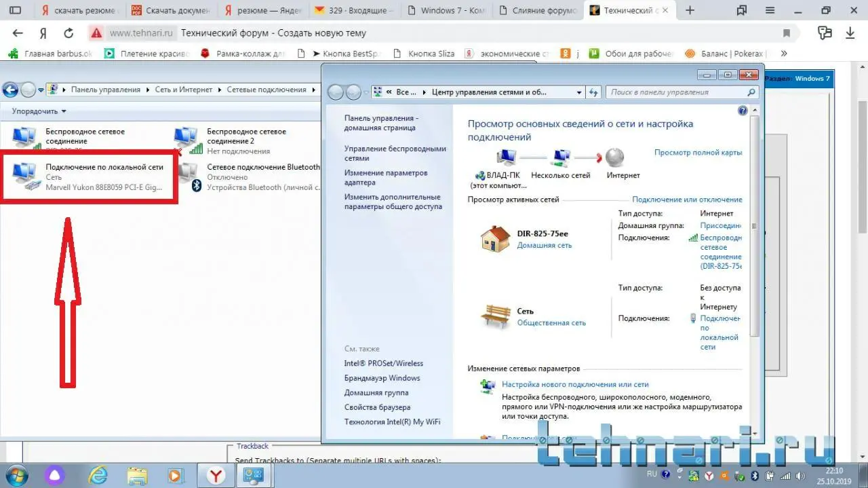Reload the tehnari.ru page
868x488 pixels.
[x=68, y=33]
